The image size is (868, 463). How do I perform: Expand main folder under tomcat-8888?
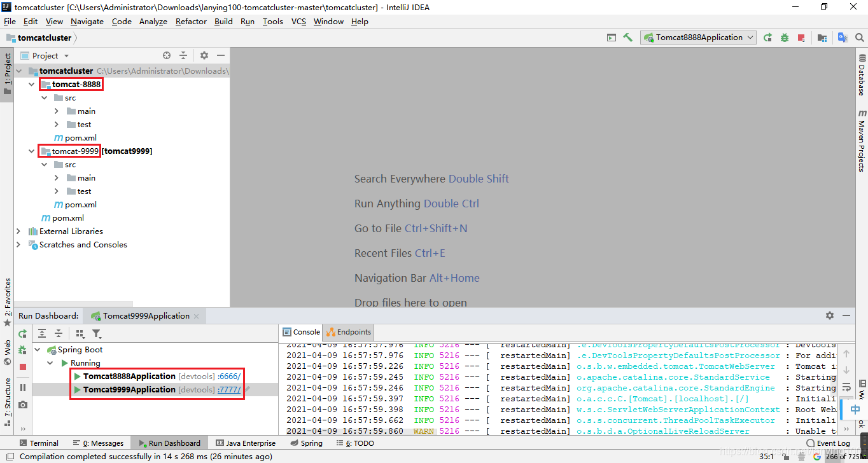click(x=57, y=111)
